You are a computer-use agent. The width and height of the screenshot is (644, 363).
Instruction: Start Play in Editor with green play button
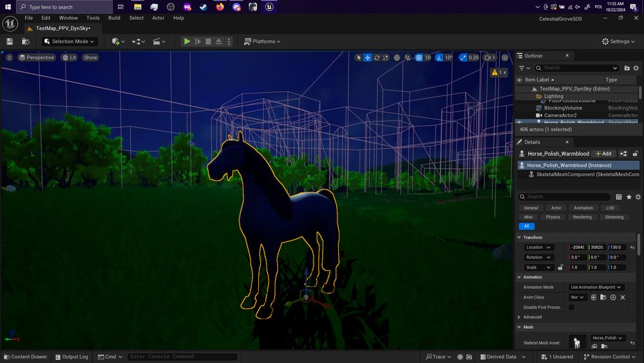pos(187,41)
